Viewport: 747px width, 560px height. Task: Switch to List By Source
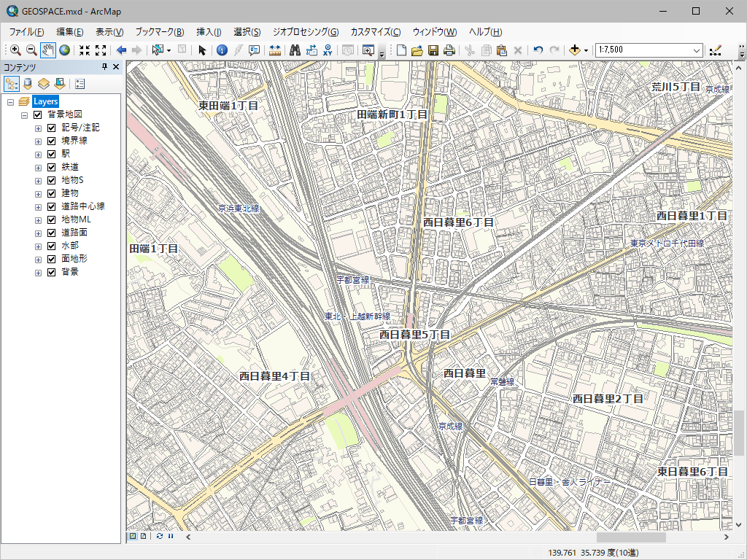click(x=28, y=85)
